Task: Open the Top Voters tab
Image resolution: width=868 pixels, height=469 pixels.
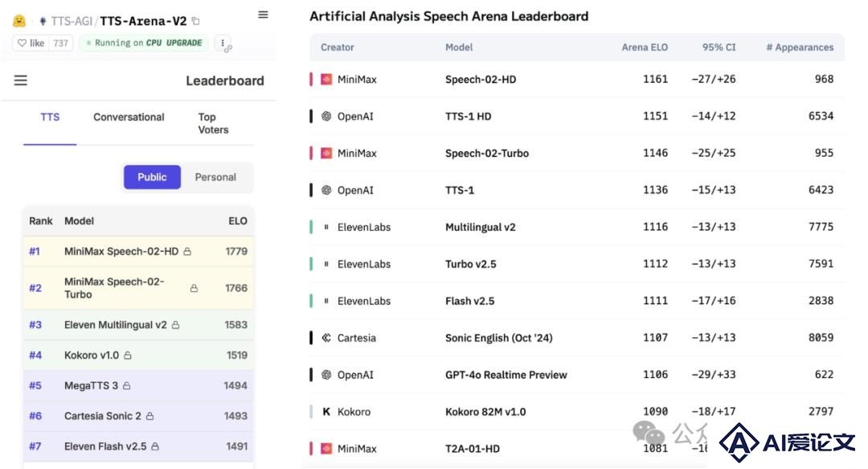Action: pyautogui.click(x=213, y=123)
